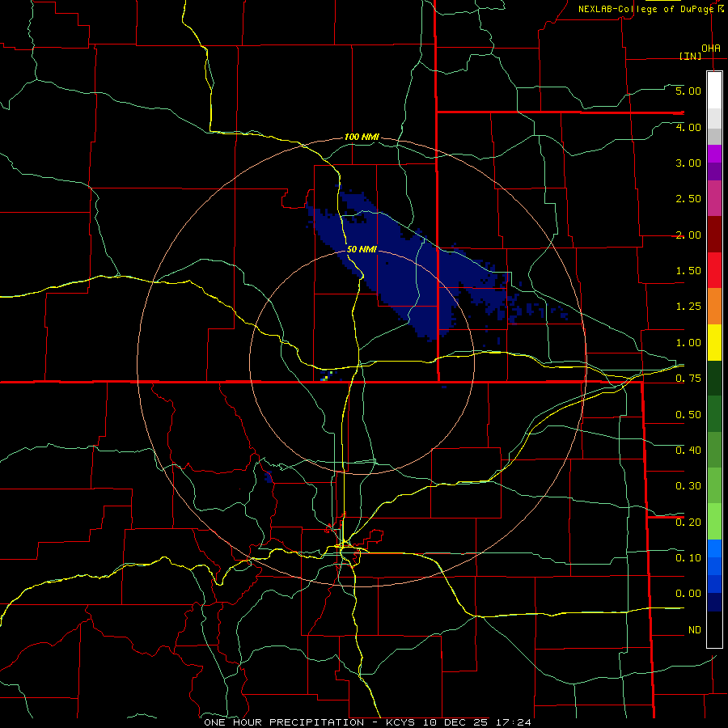Click the 1.00 scale value

pyautogui.click(x=688, y=343)
